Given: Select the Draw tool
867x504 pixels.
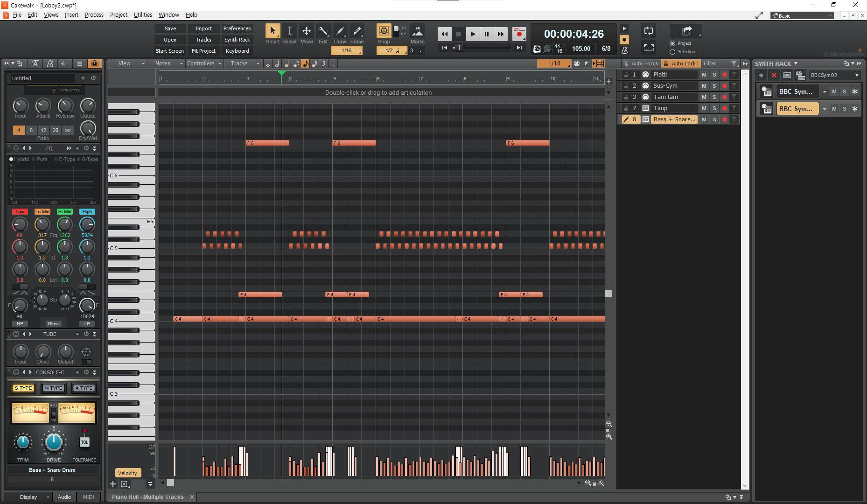Looking at the screenshot, I should click(340, 31).
